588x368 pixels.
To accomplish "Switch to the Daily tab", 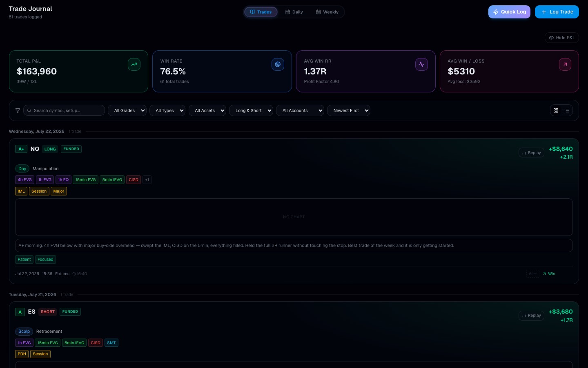I will 294,12.
